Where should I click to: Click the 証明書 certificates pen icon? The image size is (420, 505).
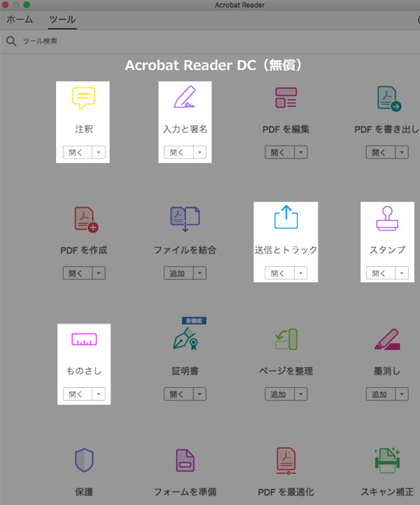pyautogui.click(x=185, y=339)
